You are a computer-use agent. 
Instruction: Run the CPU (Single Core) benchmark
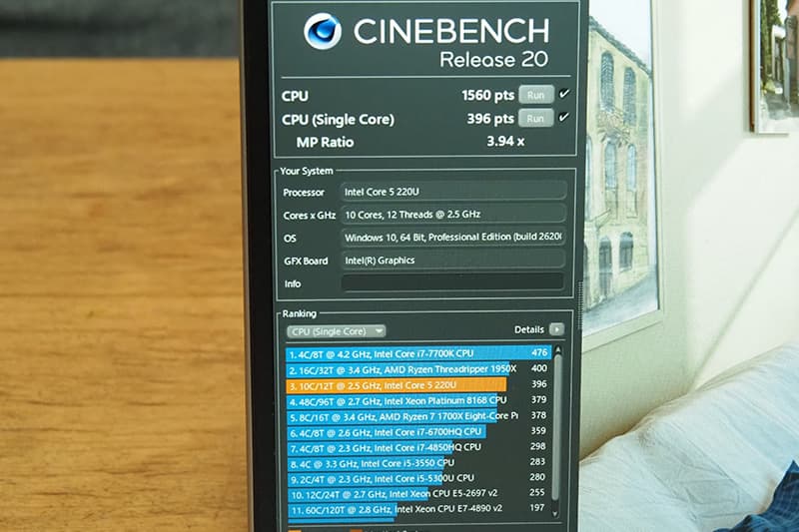point(535,118)
